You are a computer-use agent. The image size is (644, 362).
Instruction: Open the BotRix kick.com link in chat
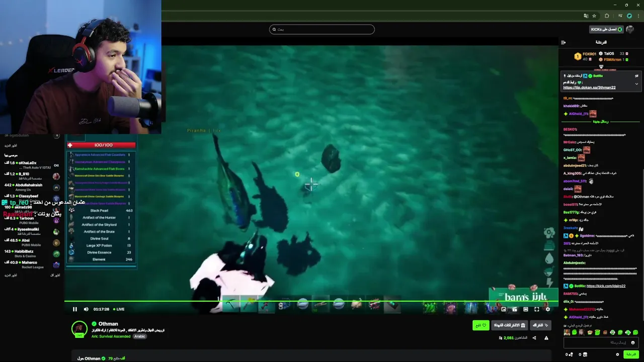(x=606, y=286)
